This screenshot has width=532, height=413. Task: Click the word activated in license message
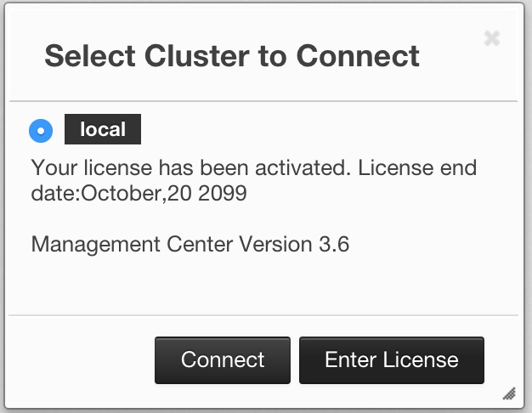[x=303, y=167]
